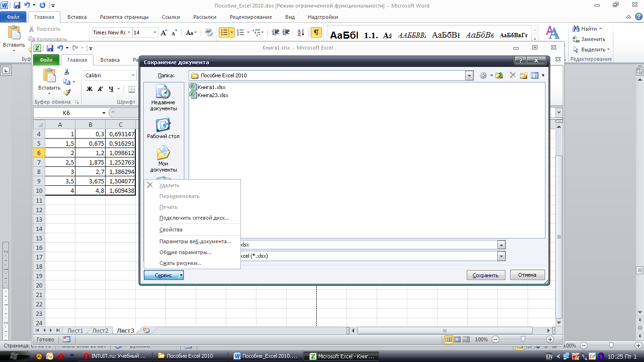The width and height of the screenshot is (644, 362).
Task: Toggle bulleted list button in Word
Action: click(x=224, y=33)
